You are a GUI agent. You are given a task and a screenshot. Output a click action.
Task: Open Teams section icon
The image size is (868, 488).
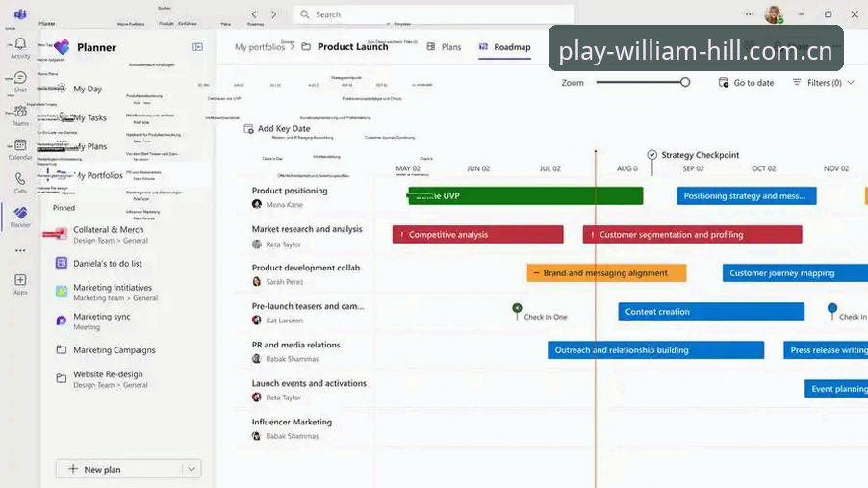point(20,116)
